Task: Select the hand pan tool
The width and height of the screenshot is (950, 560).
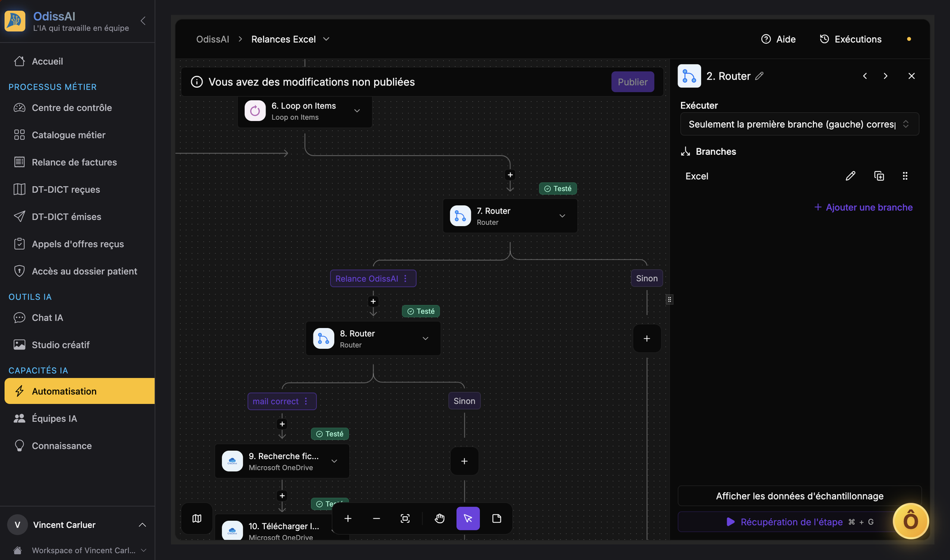Action: [x=439, y=518]
